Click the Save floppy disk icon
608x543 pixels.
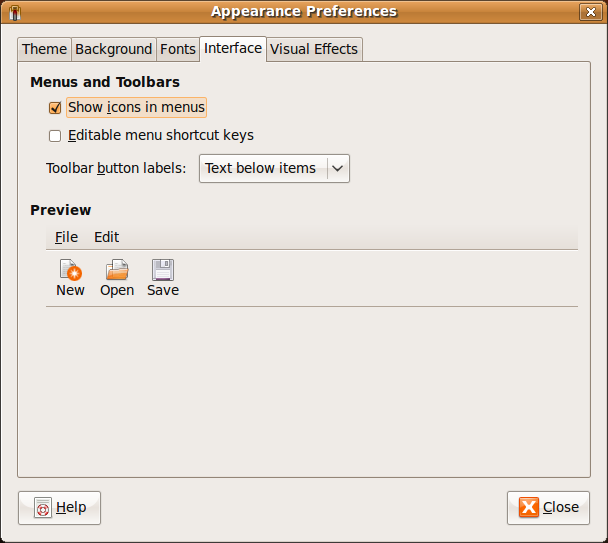[x=162, y=269]
